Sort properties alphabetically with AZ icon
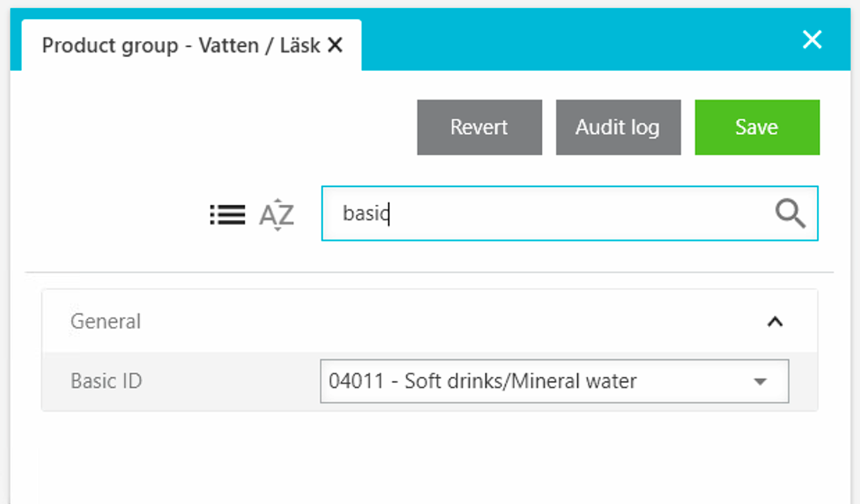Screen dimensions: 860x504 [x=277, y=215]
